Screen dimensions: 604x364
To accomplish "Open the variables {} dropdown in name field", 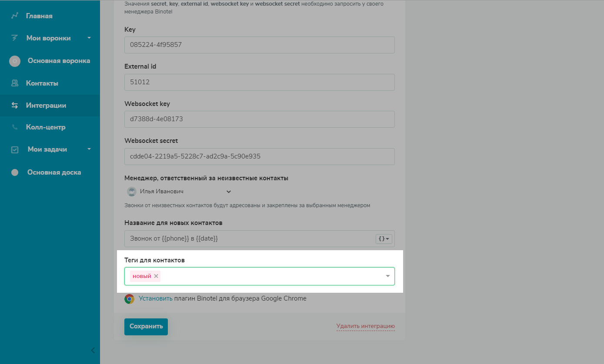I will click(384, 239).
